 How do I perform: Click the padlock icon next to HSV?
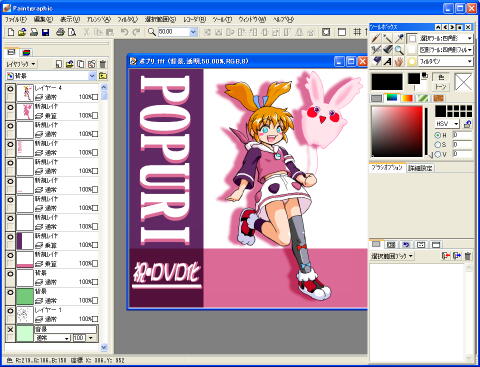(467, 124)
